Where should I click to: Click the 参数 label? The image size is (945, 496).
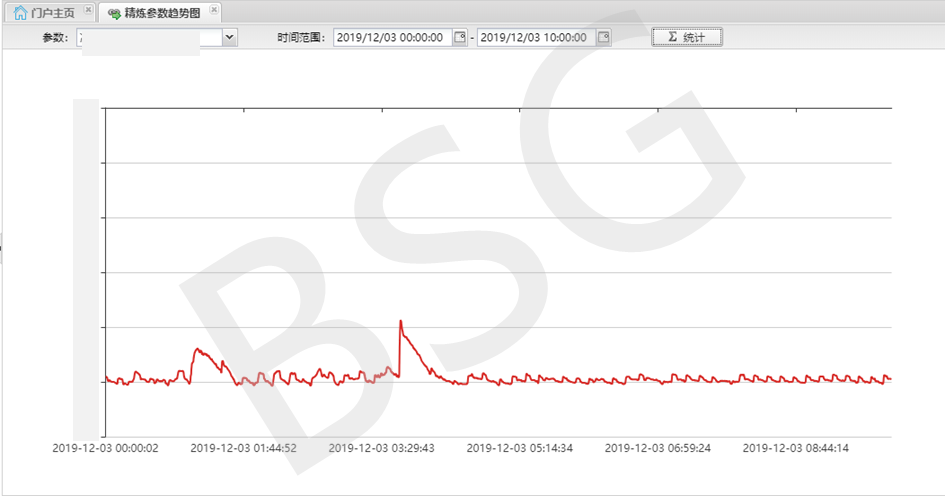(x=55, y=37)
